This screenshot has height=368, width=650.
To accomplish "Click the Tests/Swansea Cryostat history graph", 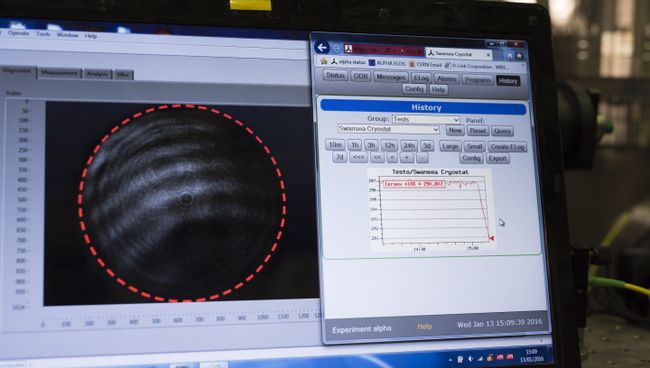I will (x=431, y=210).
